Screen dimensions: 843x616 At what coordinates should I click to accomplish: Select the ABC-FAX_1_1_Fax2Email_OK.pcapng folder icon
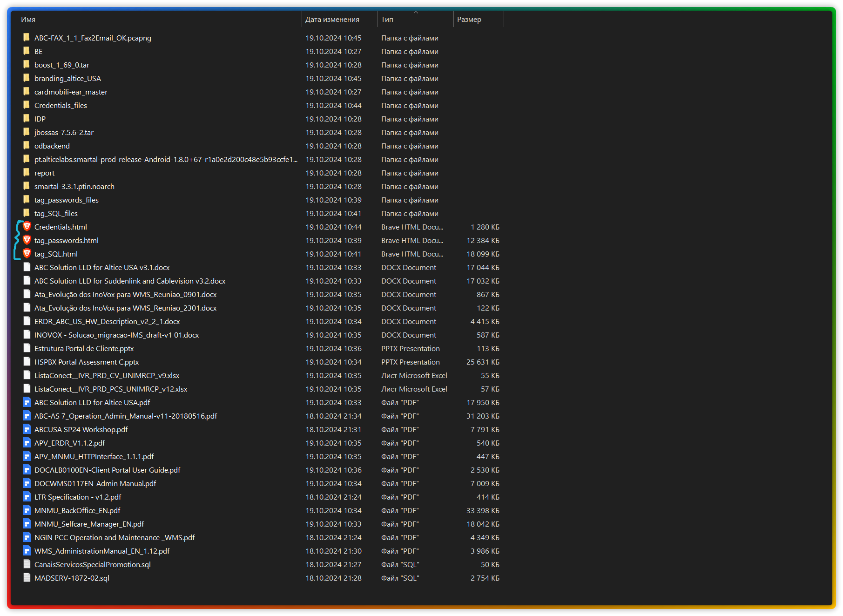[x=27, y=38]
